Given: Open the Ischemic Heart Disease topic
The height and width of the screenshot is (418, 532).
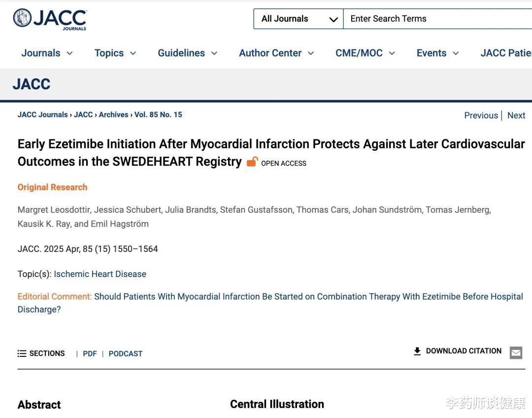Looking at the screenshot, I should (100, 274).
